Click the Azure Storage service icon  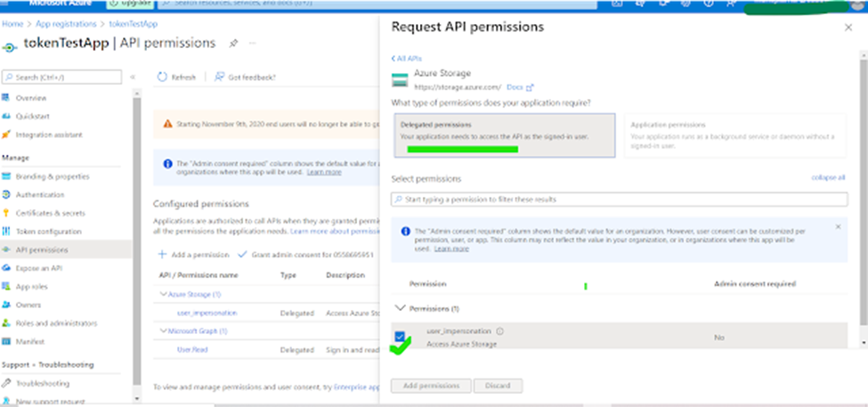(x=400, y=80)
